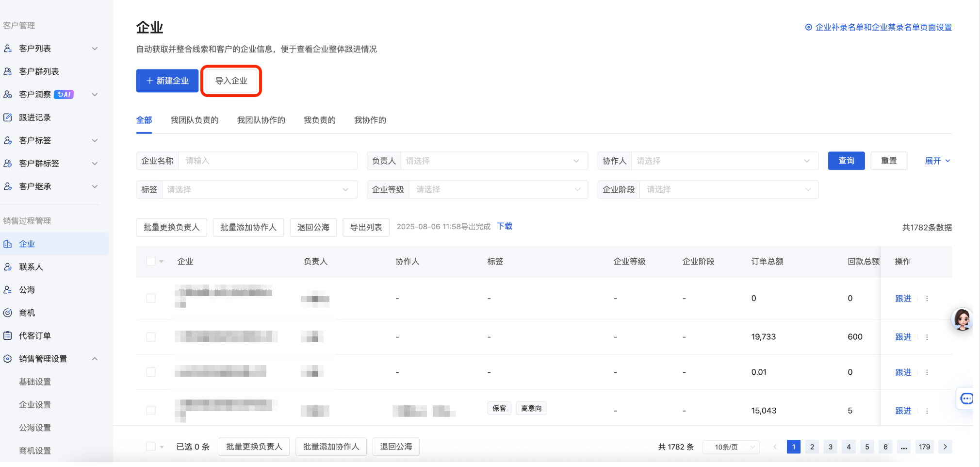
Task: Select the checkbox on the 19,733 row
Action: pyautogui.click(x=151, y=337)
